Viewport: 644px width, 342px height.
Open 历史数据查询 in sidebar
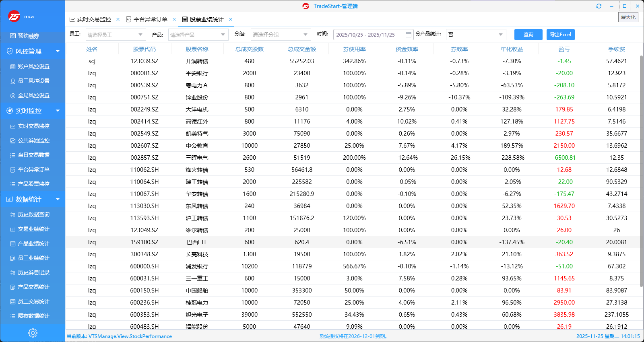click(33, 214)
